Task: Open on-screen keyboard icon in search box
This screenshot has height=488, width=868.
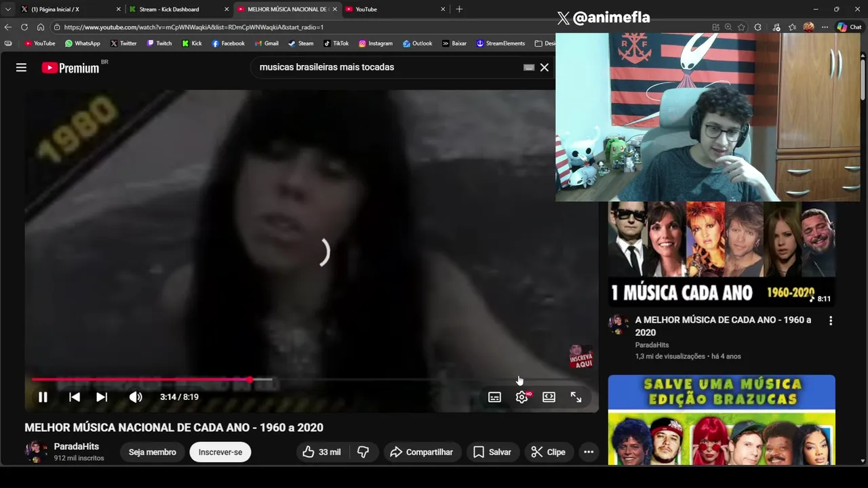Action: tap(529, 67)
